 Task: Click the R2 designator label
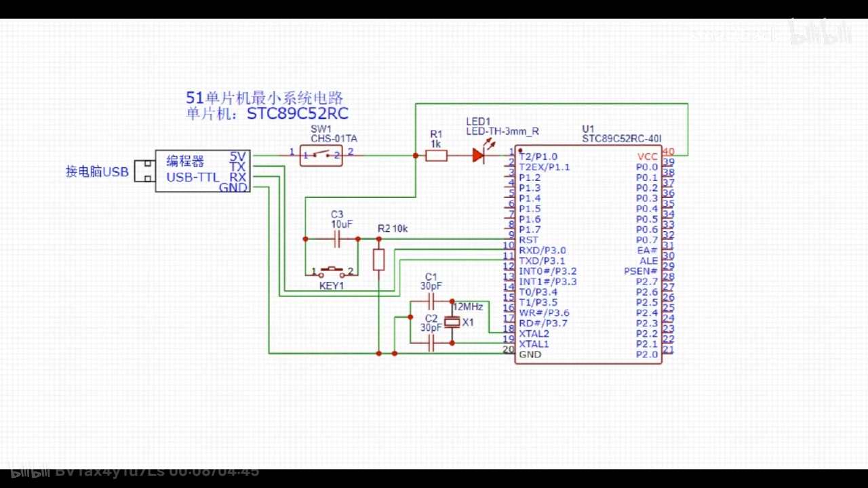tap(384, 229)
